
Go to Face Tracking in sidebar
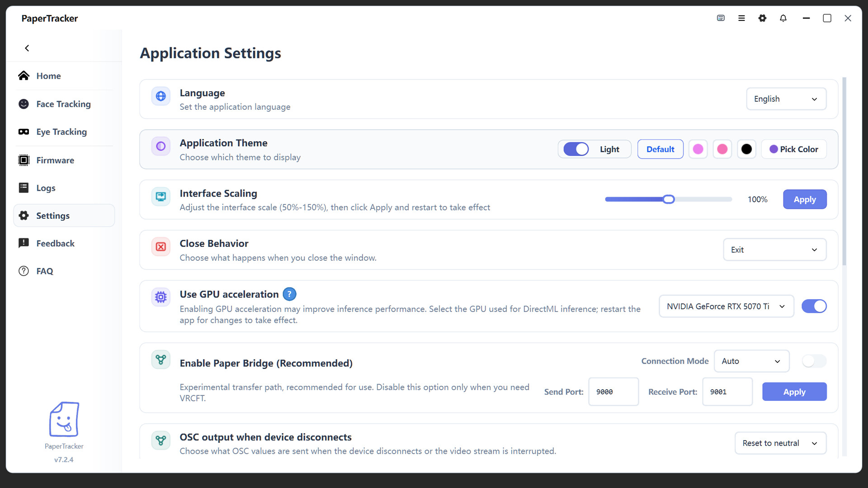coord(64,104)
